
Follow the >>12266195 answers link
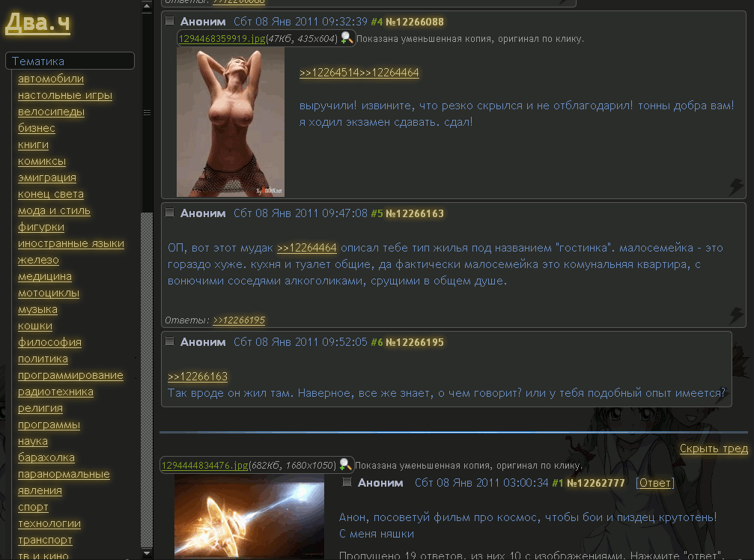(239, 320)
